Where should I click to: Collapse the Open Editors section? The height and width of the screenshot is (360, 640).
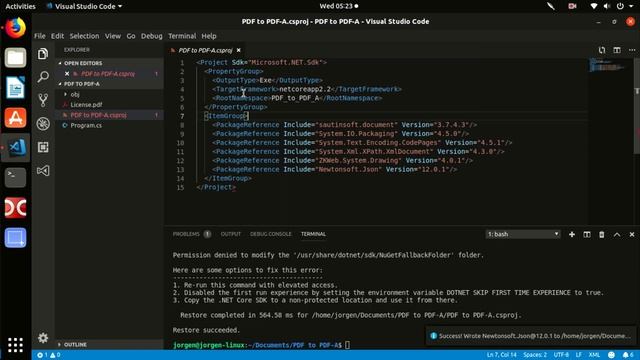[83, 63]
